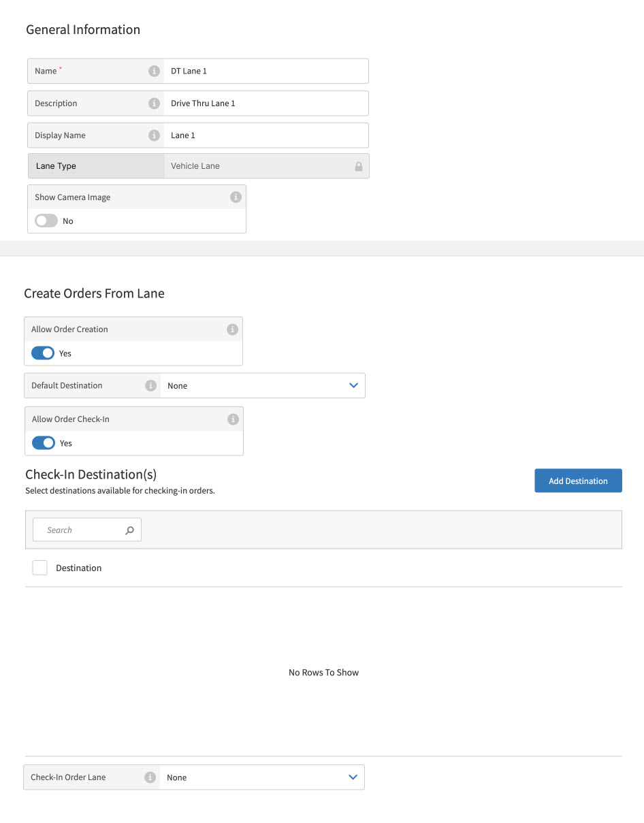The height and width of the screenshot is (823, 644).
Task: Click the info icon for Show Camera Image
Action: click(236, 197)
